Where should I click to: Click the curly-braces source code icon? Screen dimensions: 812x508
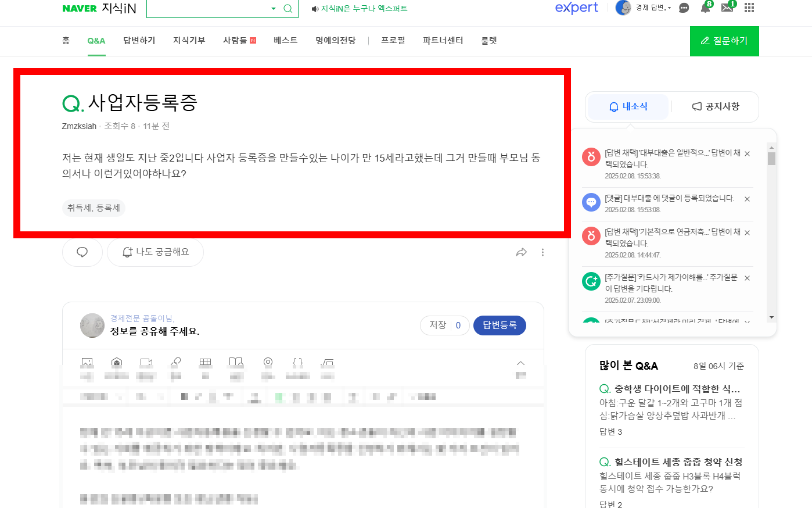pyautogui.click(x=298, y=363)
